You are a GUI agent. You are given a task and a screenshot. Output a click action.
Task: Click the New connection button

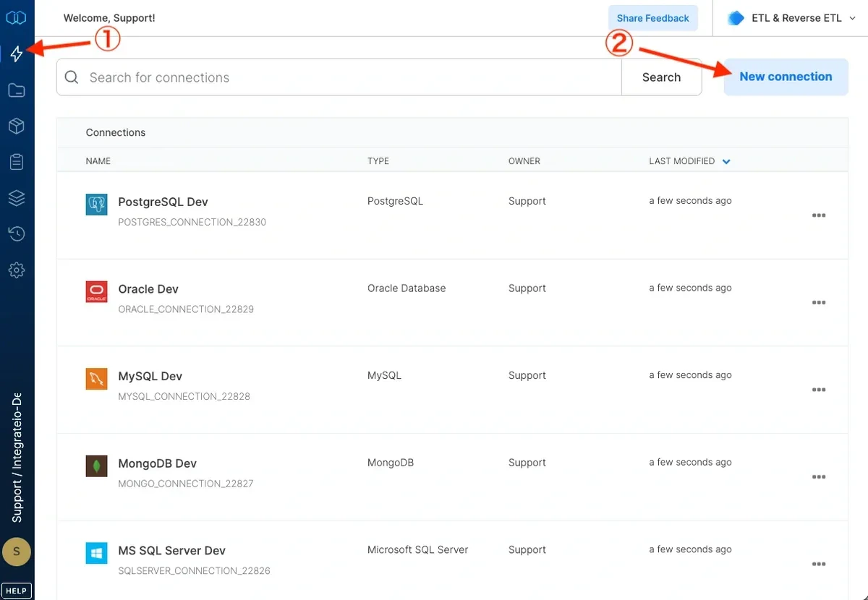pos(786,77)
